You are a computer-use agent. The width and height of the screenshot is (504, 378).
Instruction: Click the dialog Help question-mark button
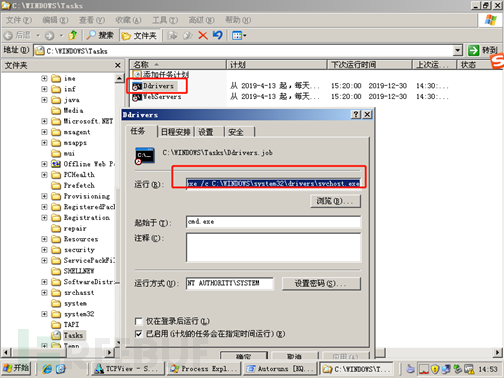click(x=356, y=115)
